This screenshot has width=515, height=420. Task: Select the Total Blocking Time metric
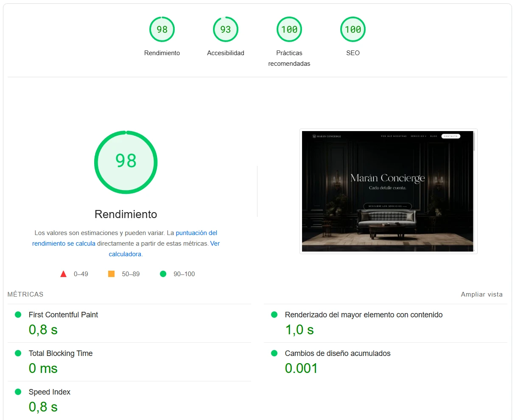pyautogui.click(x=61, y=353)
